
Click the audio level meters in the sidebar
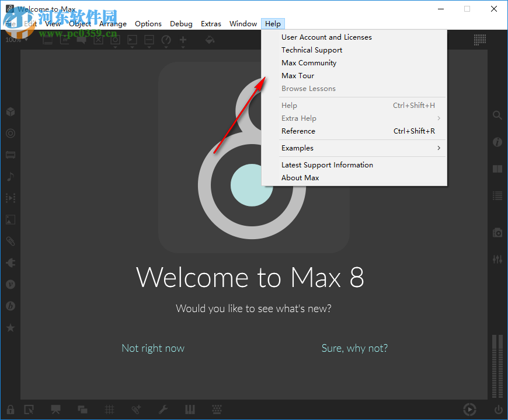click(497, 362)
